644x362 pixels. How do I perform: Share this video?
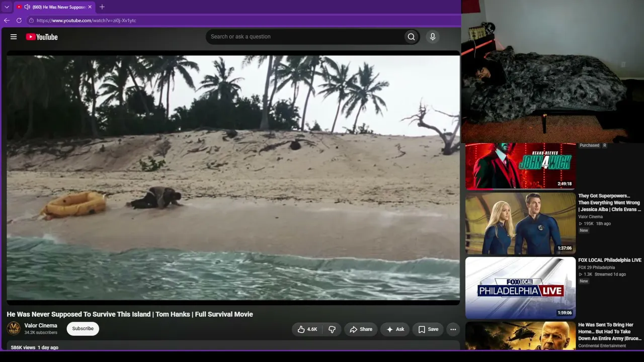click(361, 329)
